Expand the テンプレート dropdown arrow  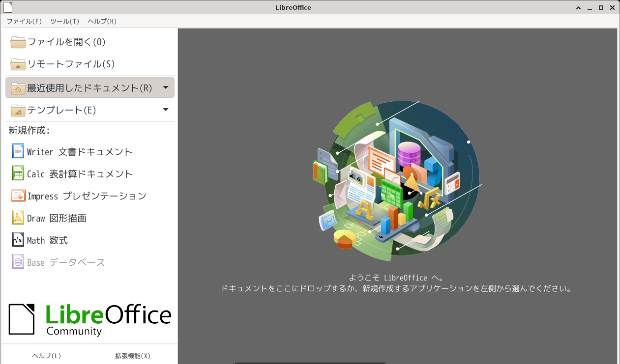click(x=166, y=110)
